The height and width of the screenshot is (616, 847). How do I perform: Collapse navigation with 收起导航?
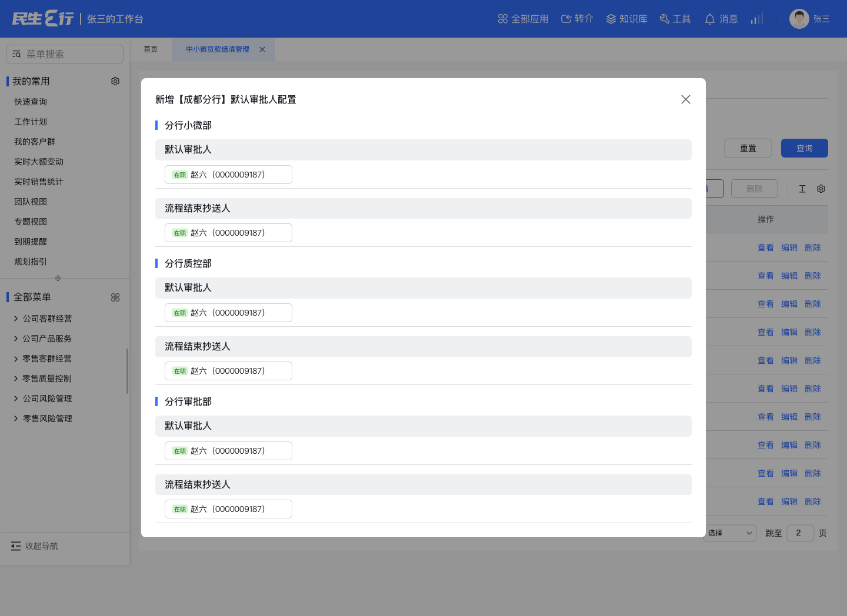click(35, 546)
